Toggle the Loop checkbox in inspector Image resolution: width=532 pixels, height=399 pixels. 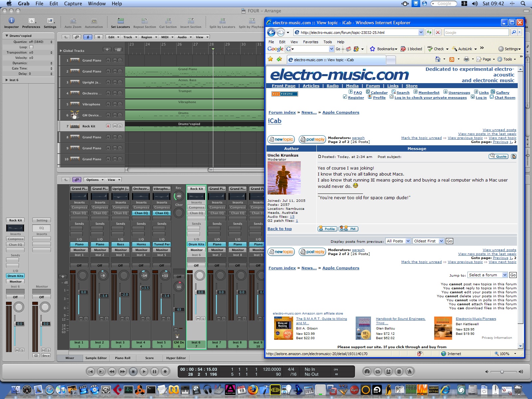tap(31, 47)
